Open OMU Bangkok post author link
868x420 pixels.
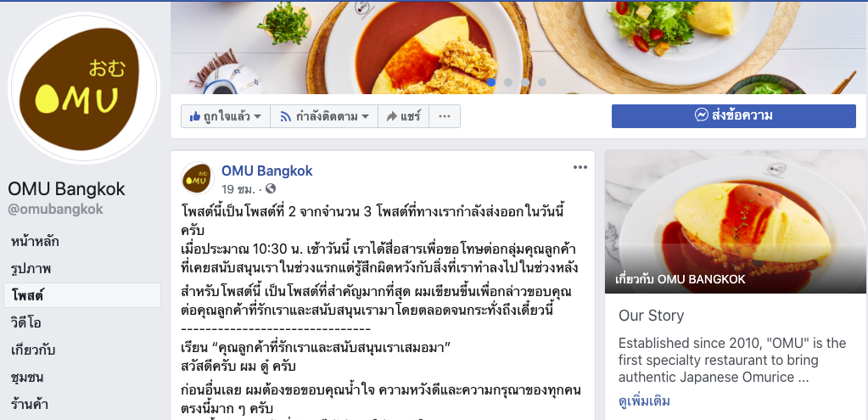[x=266, y=171]
